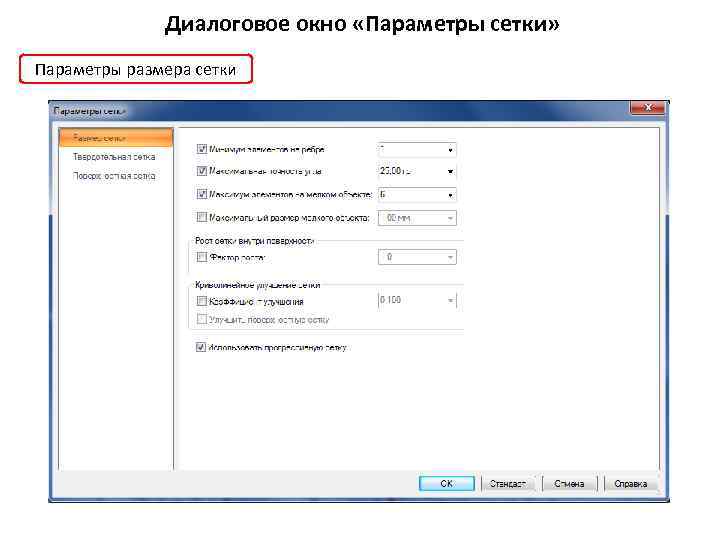This screenshot has height=540, width=720.
Task: Enable Максимальный размер мелкого объекта checkbox
Action: tap(202, 217)
